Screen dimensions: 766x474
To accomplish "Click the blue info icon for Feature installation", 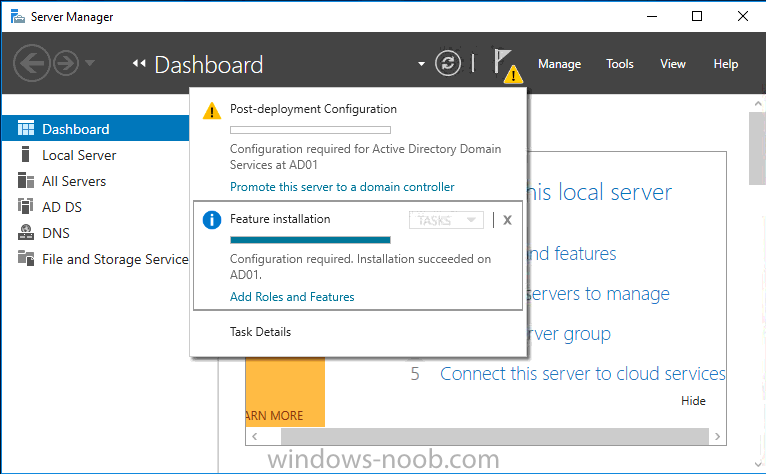I will coord(212,220).
